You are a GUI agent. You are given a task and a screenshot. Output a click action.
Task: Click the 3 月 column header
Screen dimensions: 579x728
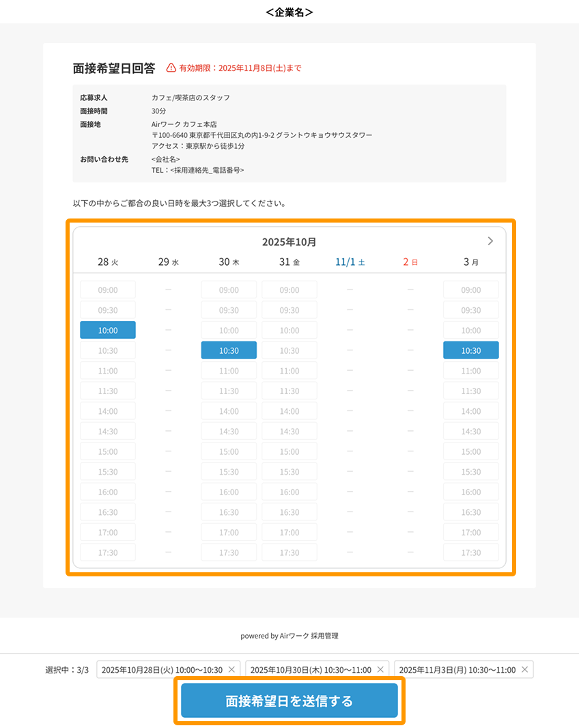471,262
